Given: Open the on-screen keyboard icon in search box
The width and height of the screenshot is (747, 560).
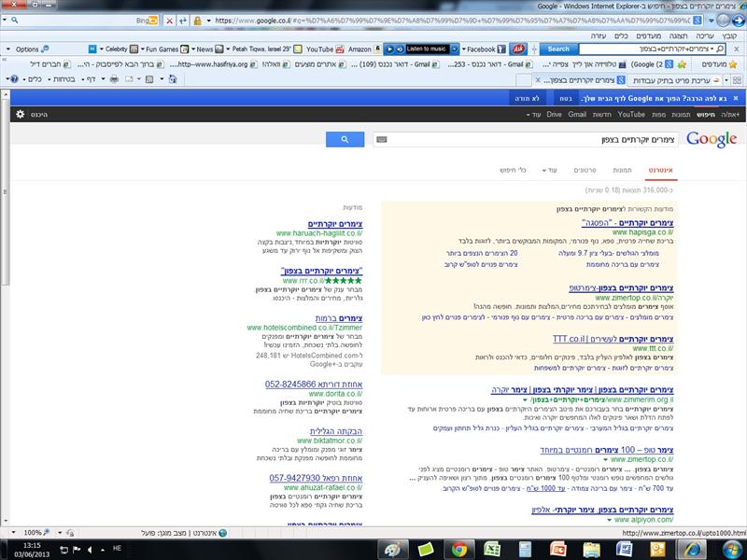Looking at the screenshot, I should [382, 139].
